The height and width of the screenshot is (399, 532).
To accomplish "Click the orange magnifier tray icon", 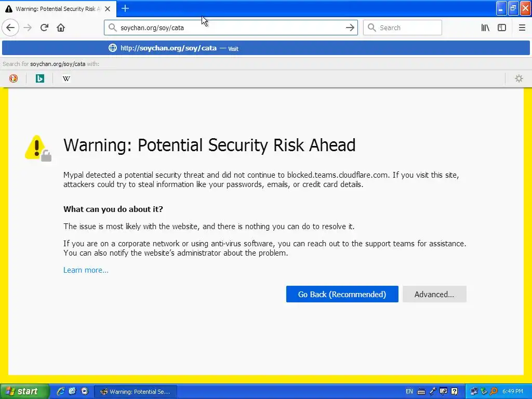I will point(494,392).
